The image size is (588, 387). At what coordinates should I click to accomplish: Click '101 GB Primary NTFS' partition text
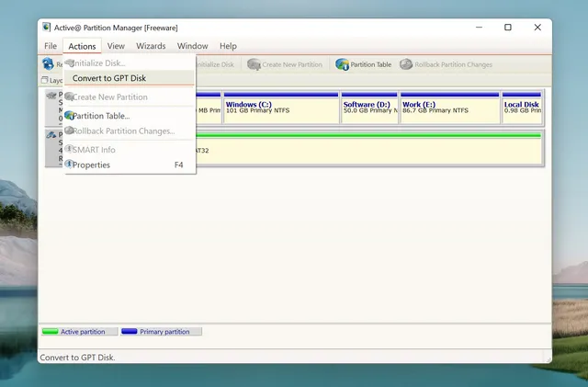click(257, 110)
